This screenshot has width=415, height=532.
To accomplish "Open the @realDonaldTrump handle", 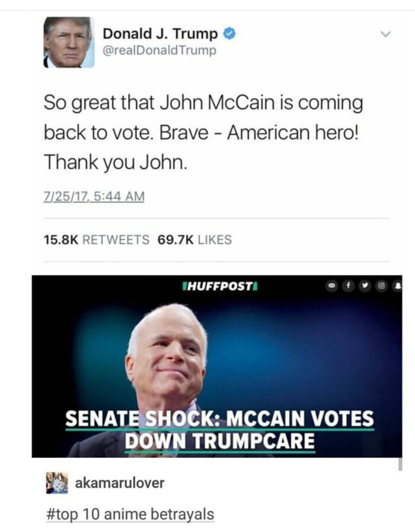I will (159, 50).
